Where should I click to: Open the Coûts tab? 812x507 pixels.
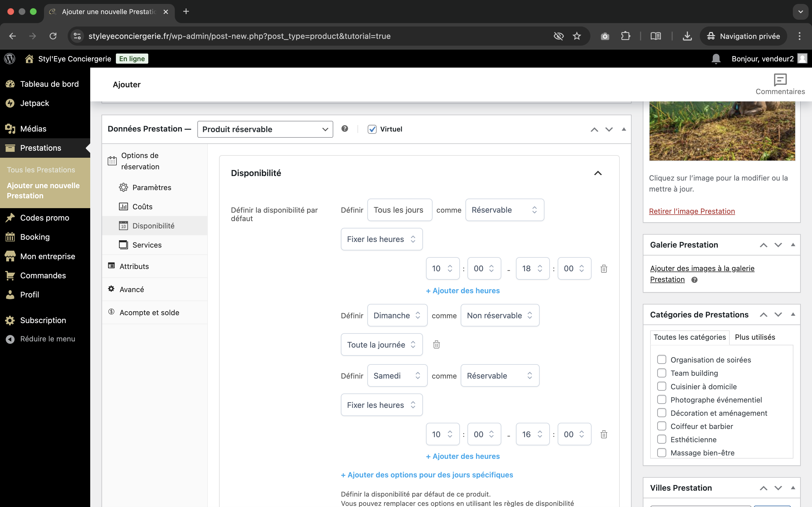coord(142,206)
